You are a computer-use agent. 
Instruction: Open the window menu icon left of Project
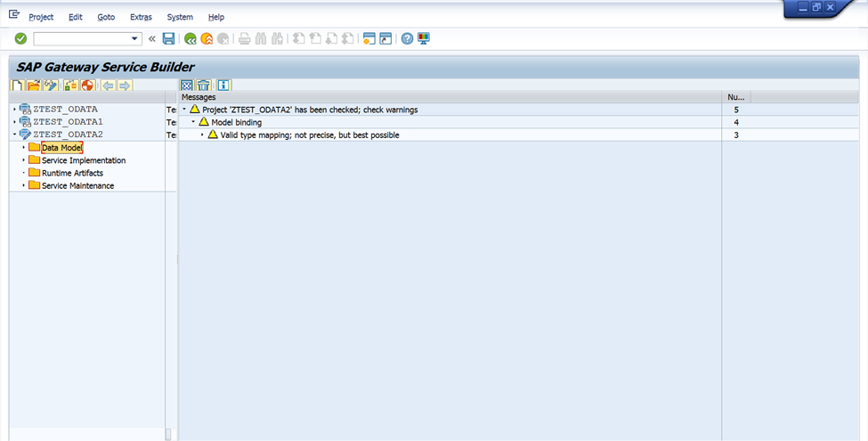pyautogui.click(x=14, y=14)
